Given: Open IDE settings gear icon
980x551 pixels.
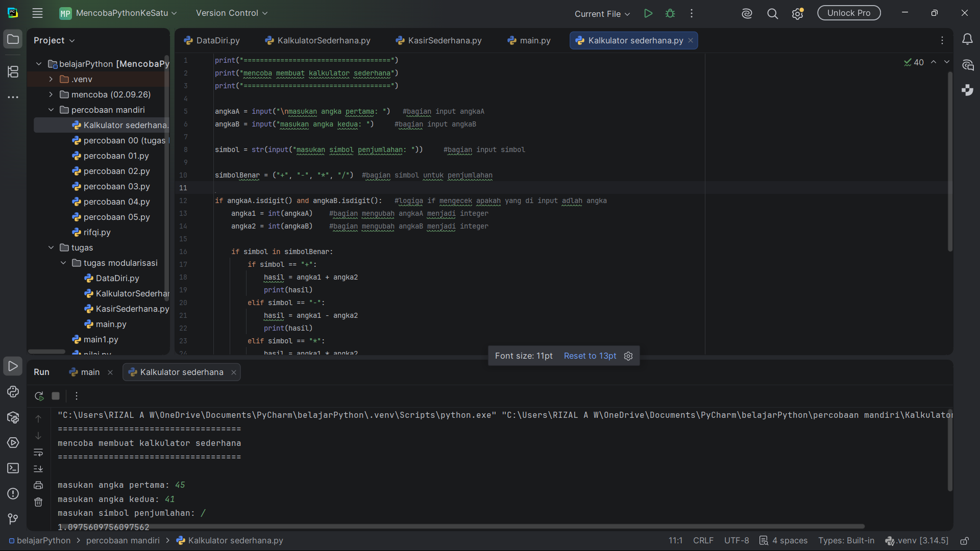Looking at the screenshot, I should tap(797, 14).
